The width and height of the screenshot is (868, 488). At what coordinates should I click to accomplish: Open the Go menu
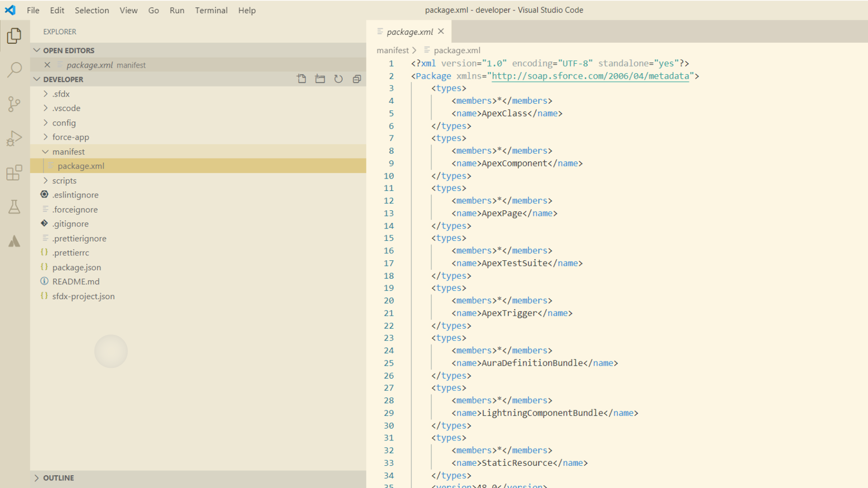click(x=153, y=10)
